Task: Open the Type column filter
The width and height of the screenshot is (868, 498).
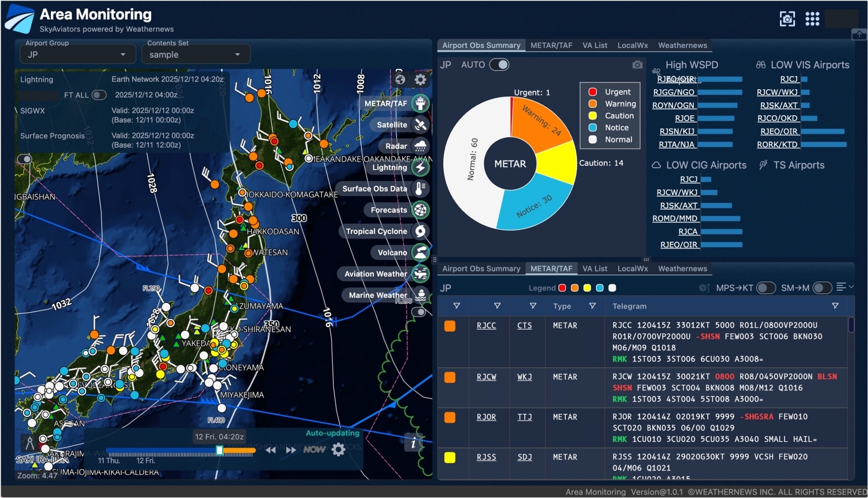Action: (x=592, y=306)
